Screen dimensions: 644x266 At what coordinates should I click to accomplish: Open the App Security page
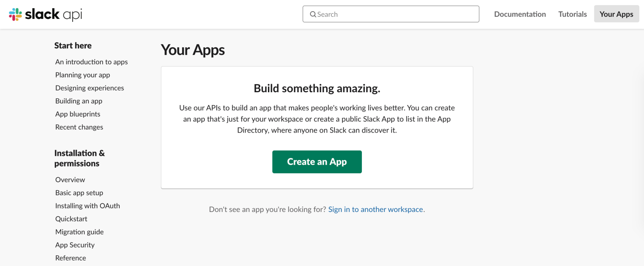75,245
